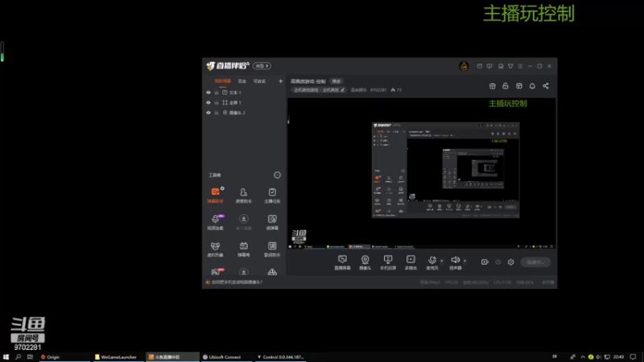Add a new scene with the plus button
Image resolution: width=644 pixels, height=362 pixels.
pyautogui.click(x=280, y=81)
